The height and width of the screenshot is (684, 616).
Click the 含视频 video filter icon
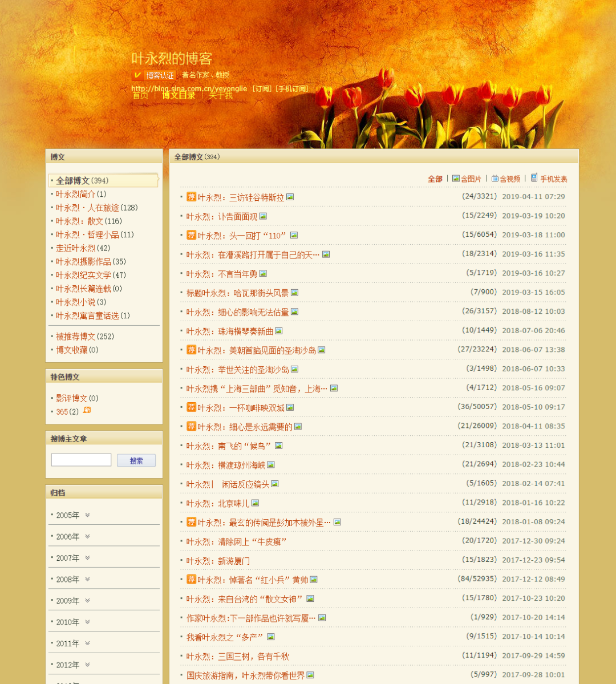495,178
